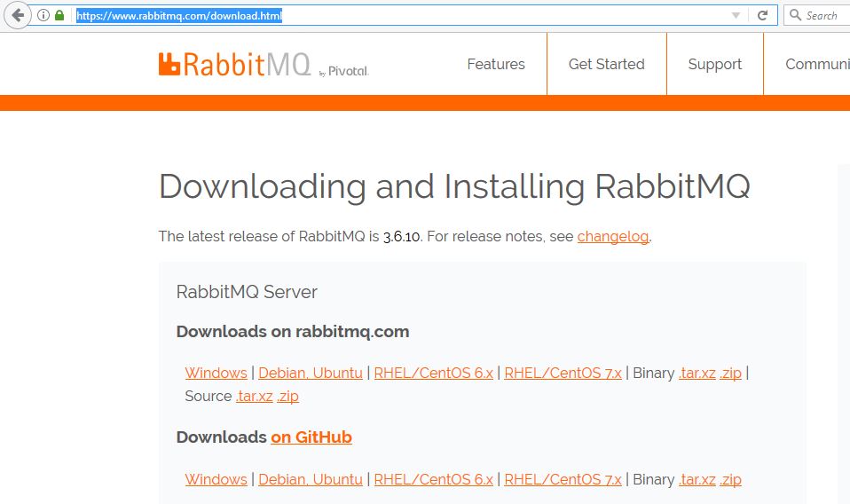This screenshot has height=504, width=850.
Task: Click RHEL/CentOS 6.x under rabbitmq.com downloads
Action: point(433,373)
